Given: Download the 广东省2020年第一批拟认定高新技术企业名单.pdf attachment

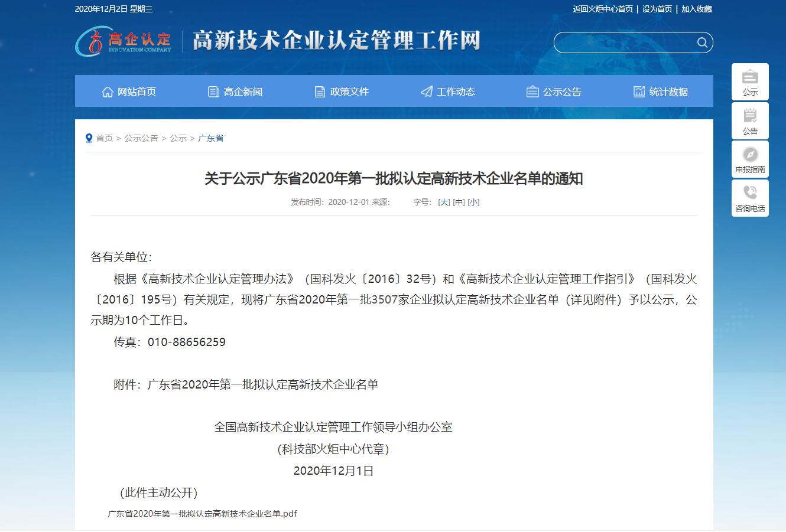Looking at the screenshot, I should tap(202, 514).
